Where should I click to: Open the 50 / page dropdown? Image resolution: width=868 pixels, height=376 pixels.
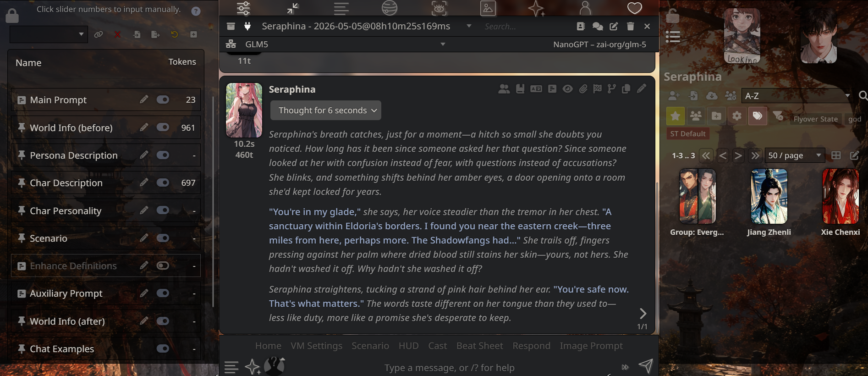pyautogui.click(x=795, y=155)
